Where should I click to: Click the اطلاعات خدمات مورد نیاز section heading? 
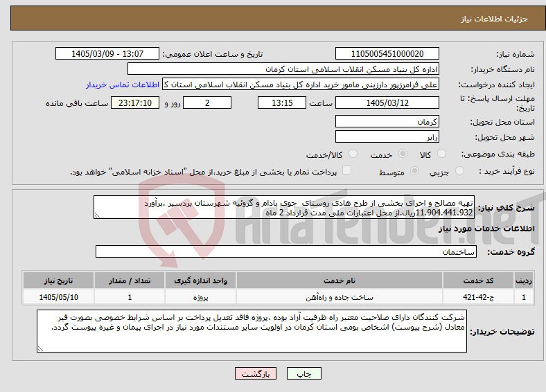[486, 229]
